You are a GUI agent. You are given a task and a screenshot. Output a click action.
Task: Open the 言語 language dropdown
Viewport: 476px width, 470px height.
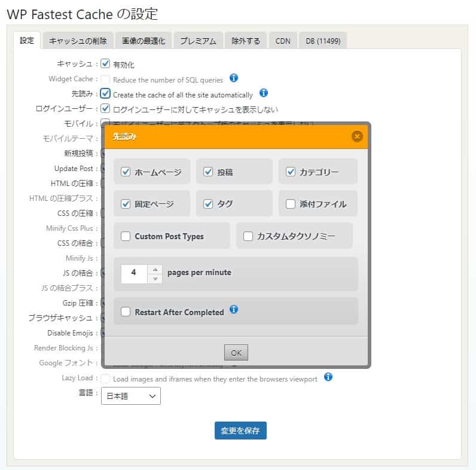click(131, 396)
